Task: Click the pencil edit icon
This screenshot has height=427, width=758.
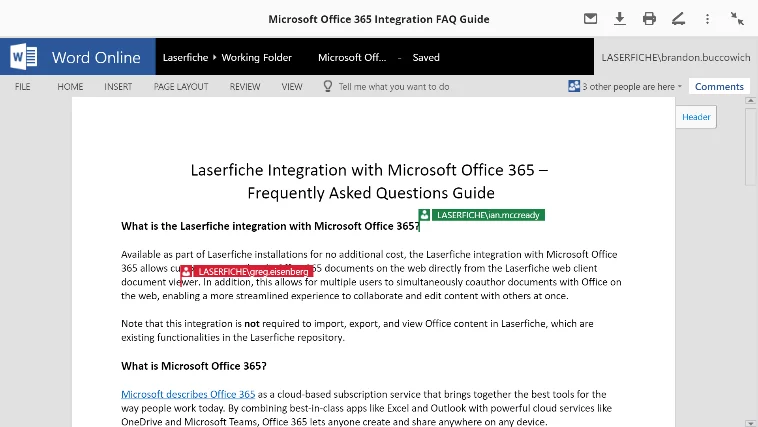Action: click(x=678, y=19)
